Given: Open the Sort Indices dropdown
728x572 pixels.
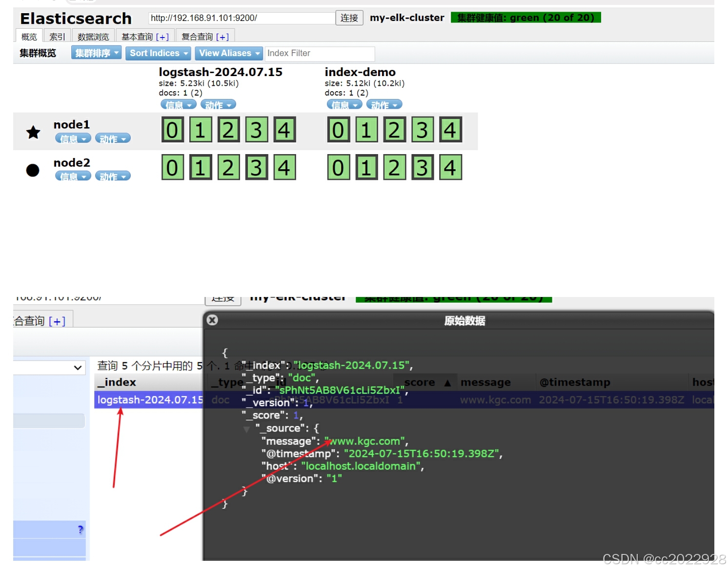Looking at the screenshot, I should [x=159, y=53].
